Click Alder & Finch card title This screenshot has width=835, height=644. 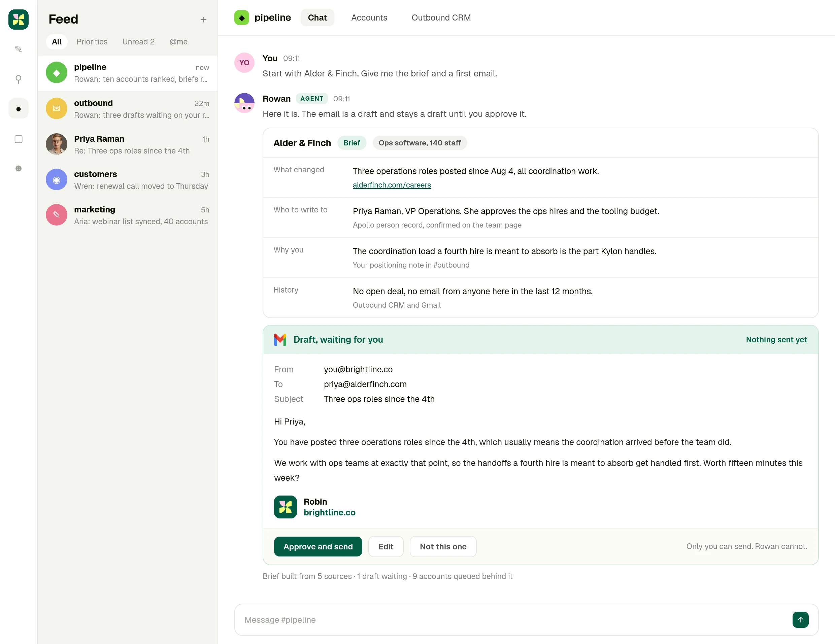click(x=302, y=143)
